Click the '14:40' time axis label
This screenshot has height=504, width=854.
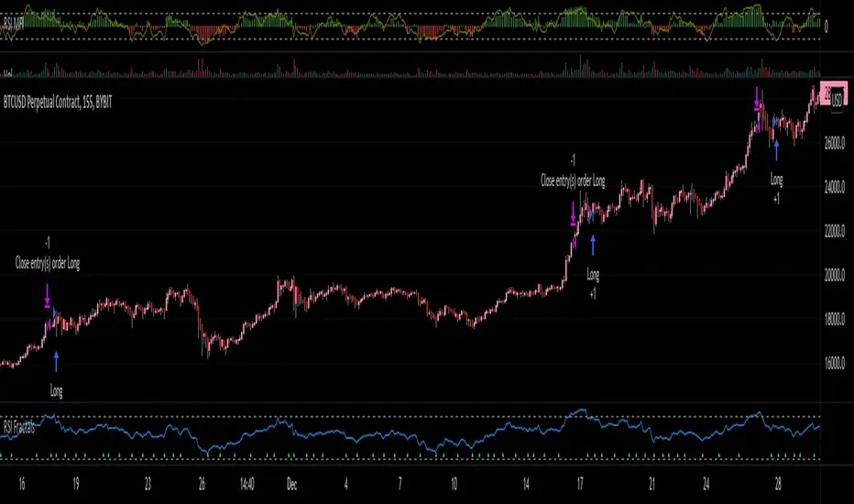tap(249, 481)
